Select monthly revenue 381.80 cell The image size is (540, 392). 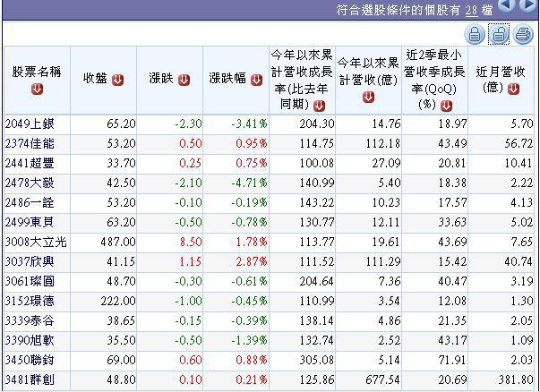[501, 380]
